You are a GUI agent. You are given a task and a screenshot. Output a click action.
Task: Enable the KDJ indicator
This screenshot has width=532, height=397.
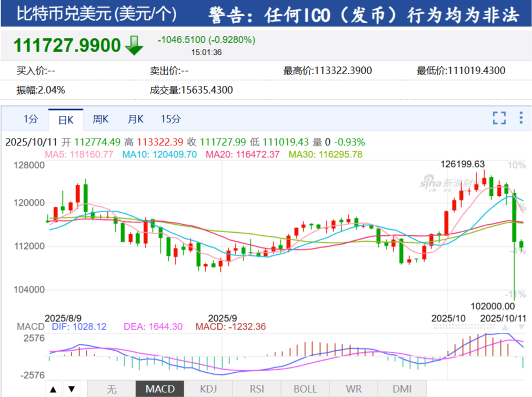[x=208, y=389]
